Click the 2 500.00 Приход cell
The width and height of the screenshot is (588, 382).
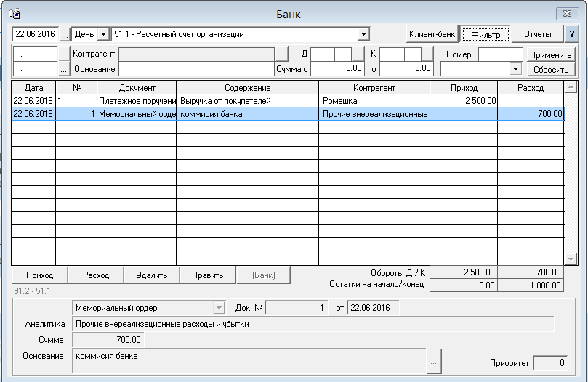point(464,101)
